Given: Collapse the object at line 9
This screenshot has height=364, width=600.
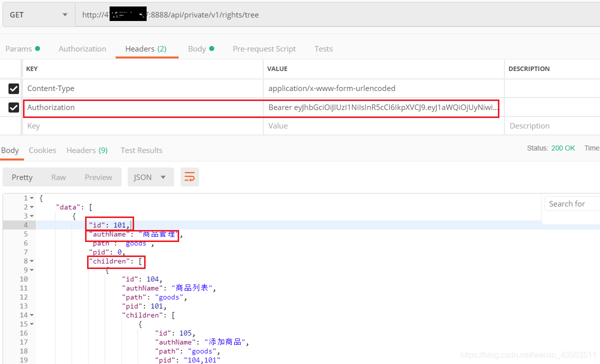Looking at the screenshot, I should pos(32,270).
